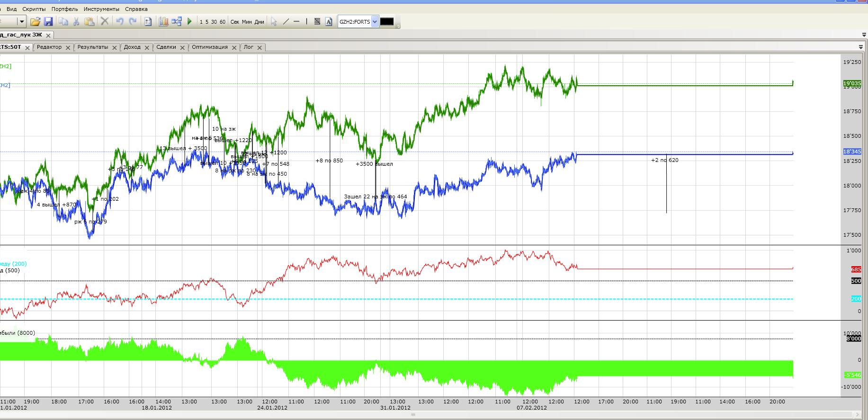Close the Сделки tab
The height and width of the screenshot is (420, 868).
(x=182, y=47)
